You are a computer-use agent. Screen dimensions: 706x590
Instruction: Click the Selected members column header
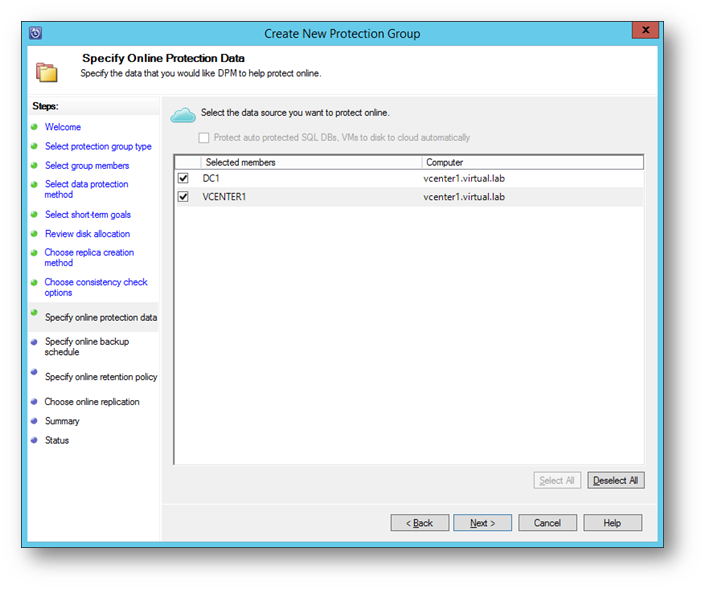coord(312,162)
